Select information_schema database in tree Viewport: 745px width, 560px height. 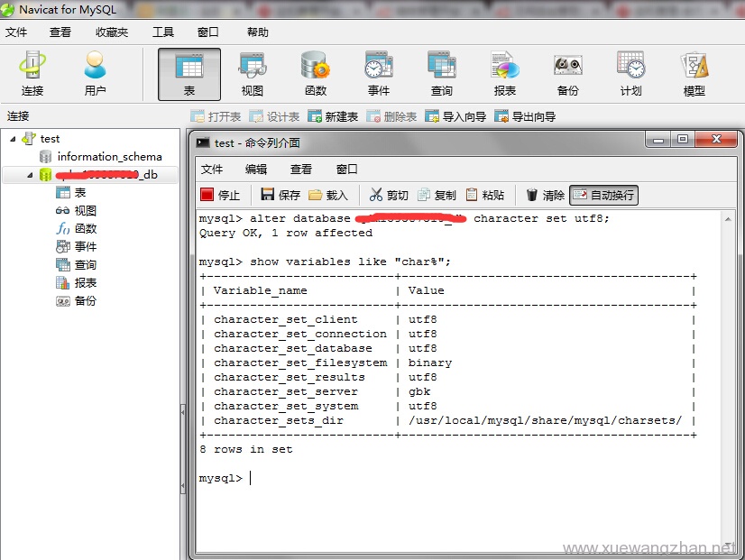(x=109, y=157)
